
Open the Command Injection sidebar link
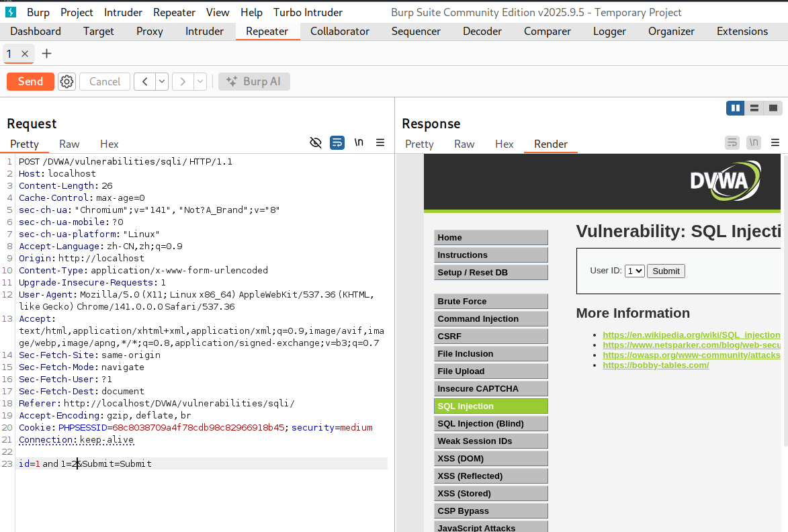pos(491,319)
